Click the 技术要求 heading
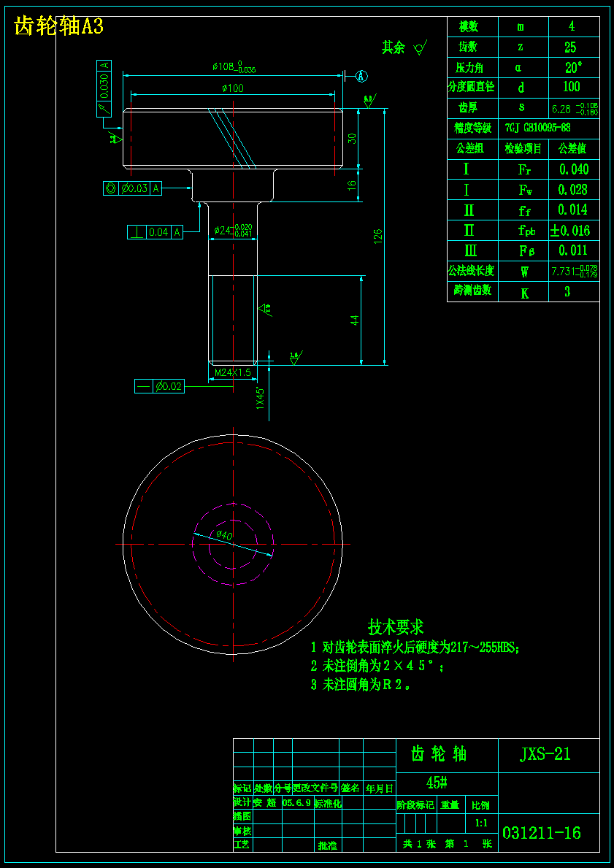The width and height of the screenshot is (614, 868). pos(396,626)
